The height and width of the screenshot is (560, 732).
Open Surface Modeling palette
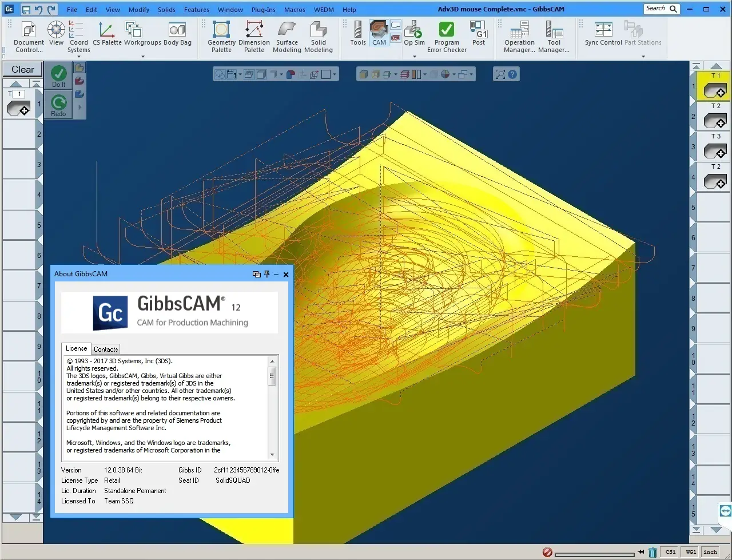[287, 37]
